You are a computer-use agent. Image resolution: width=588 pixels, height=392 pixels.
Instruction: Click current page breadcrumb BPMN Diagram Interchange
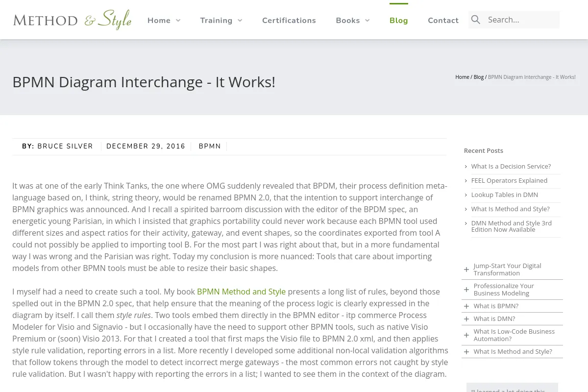[x=532, y=77]
